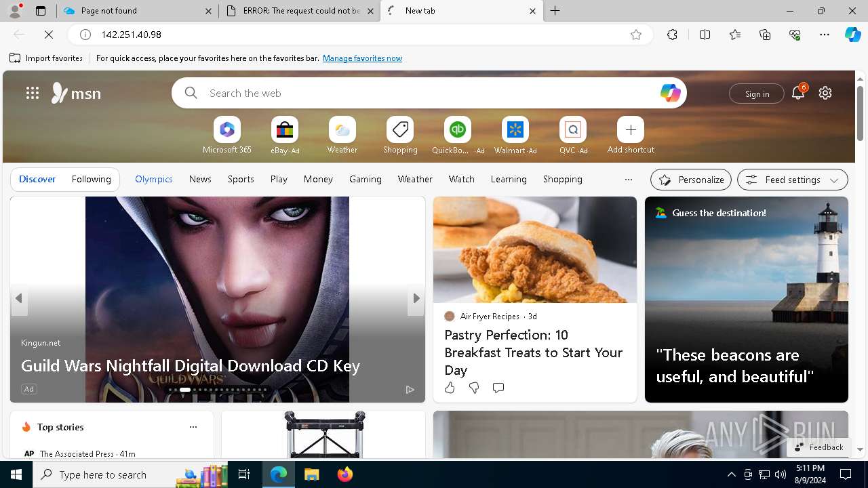Click the address bar URL
This screenshot has height=488, width=868.
point(132,35)
